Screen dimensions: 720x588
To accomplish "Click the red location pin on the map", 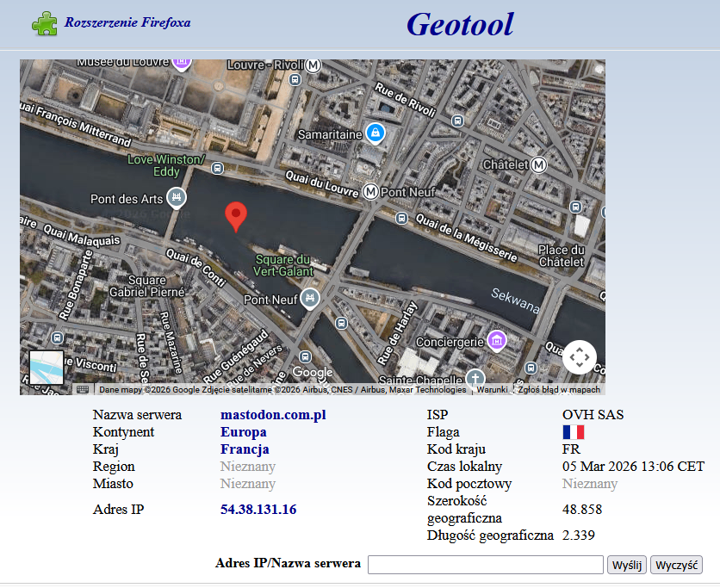I will (235, 215).
